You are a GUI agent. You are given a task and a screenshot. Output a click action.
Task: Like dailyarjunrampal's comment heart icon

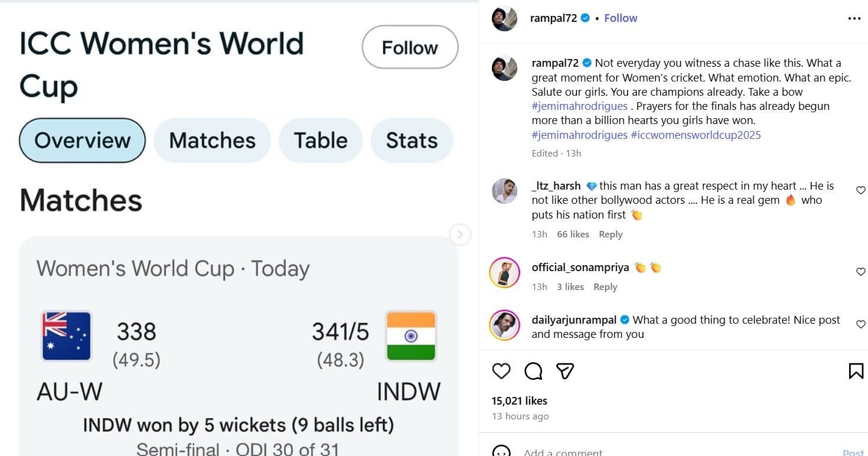(860, 324)
